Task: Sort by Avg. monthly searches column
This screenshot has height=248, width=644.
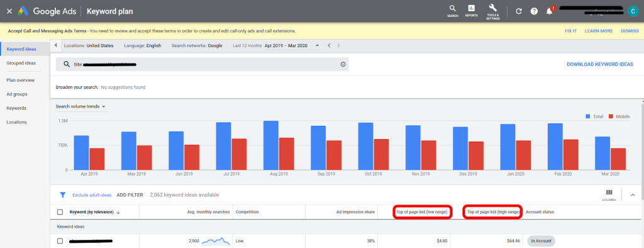Action: [x=208, y=212]
